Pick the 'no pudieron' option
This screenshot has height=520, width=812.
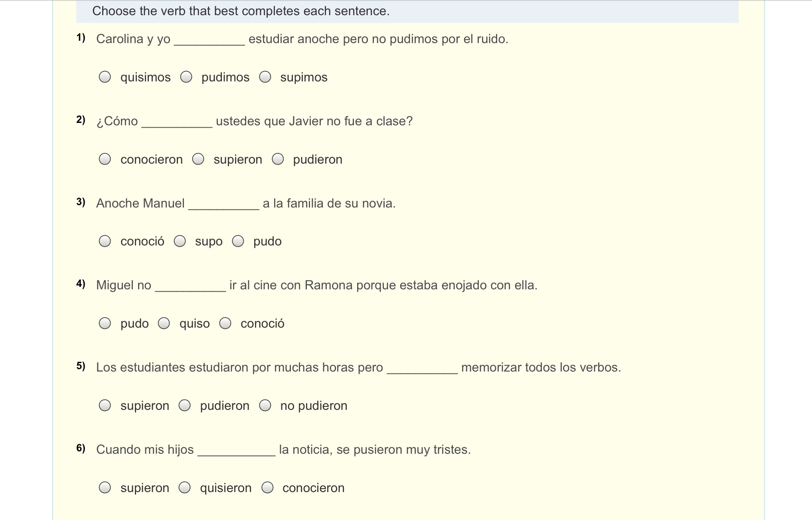point(265,405)
